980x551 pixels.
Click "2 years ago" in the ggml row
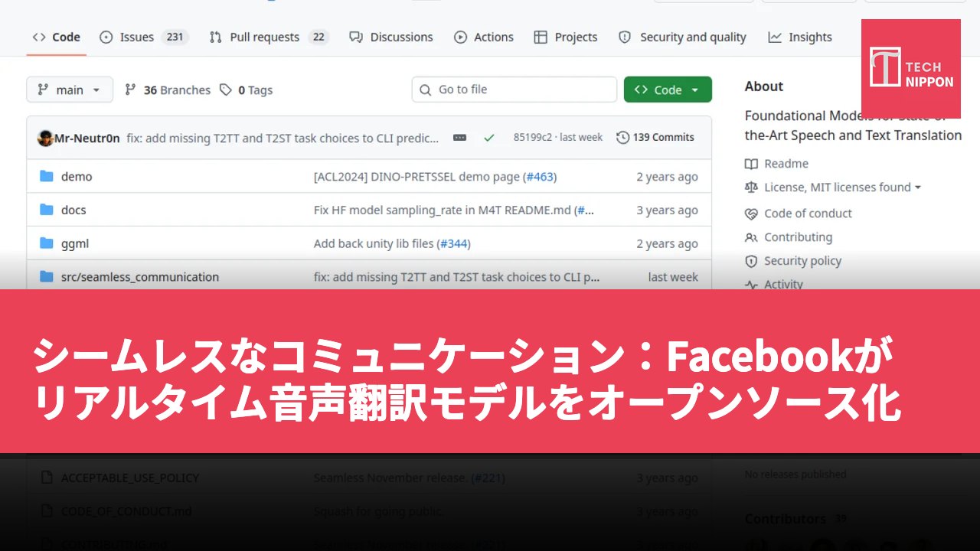click(668, 244)
